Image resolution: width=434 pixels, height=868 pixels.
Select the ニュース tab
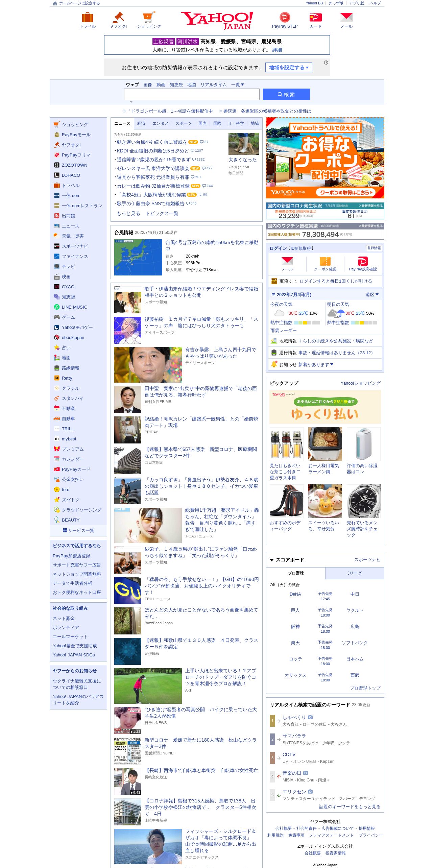(x=122, y=123)
